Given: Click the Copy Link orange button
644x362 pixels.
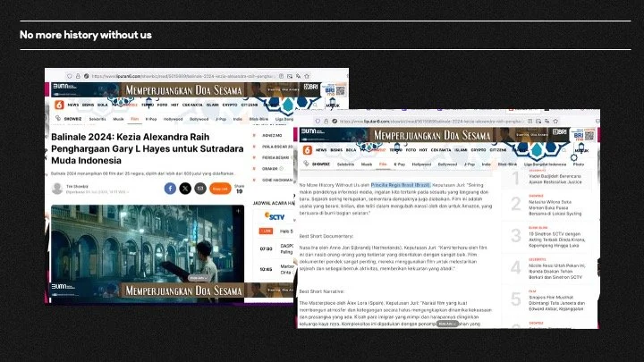Looking at the screenshot, I should click(220, 189).
